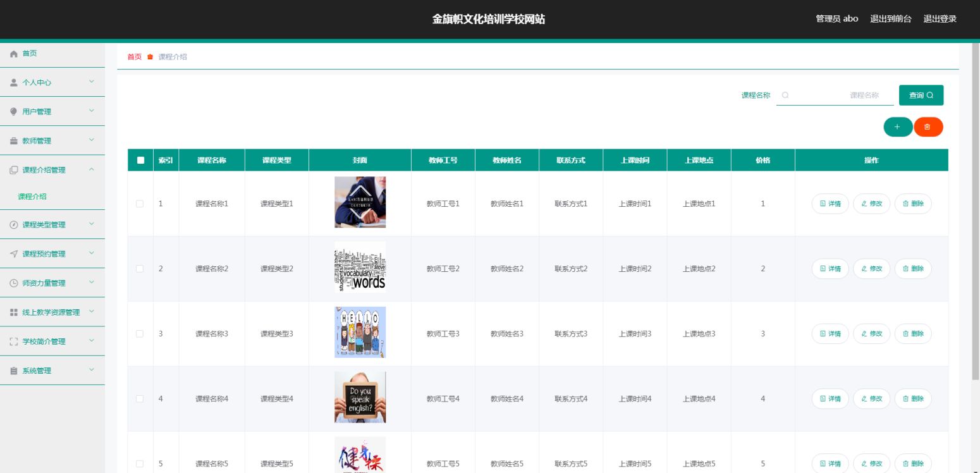Click the copy icon for 课程介绍管理
Viewport: 980px width, 473px height.
(14, 170)
